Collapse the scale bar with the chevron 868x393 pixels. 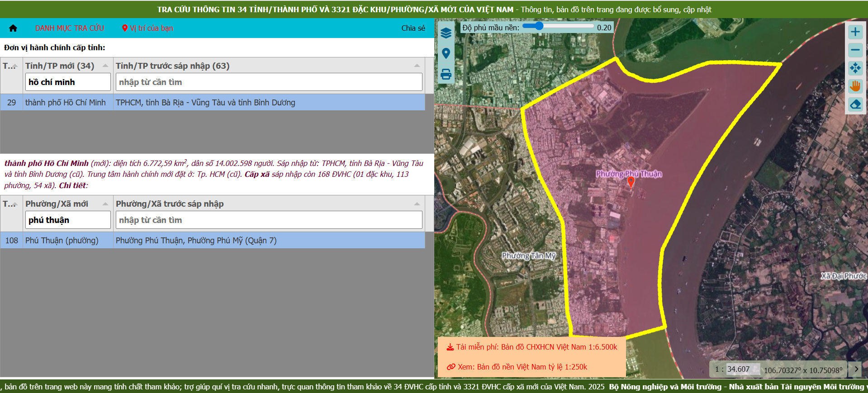click(x=856, y=369)
